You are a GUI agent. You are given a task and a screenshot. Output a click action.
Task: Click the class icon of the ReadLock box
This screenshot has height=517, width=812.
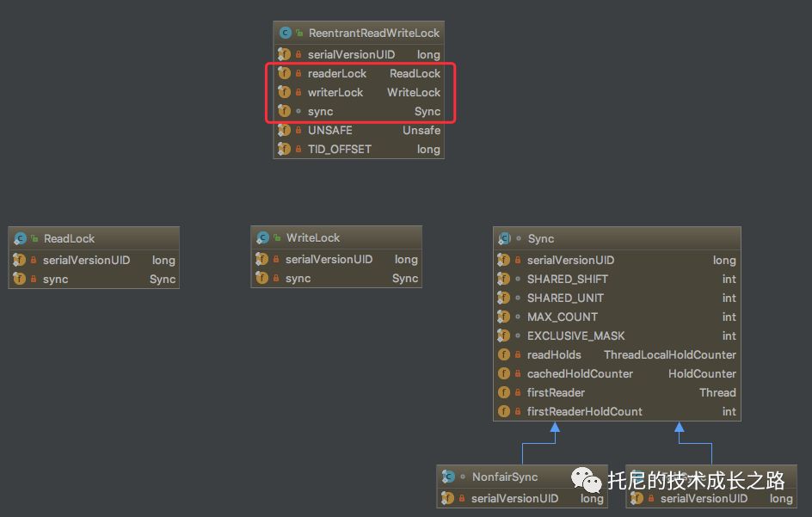point(20,239)
